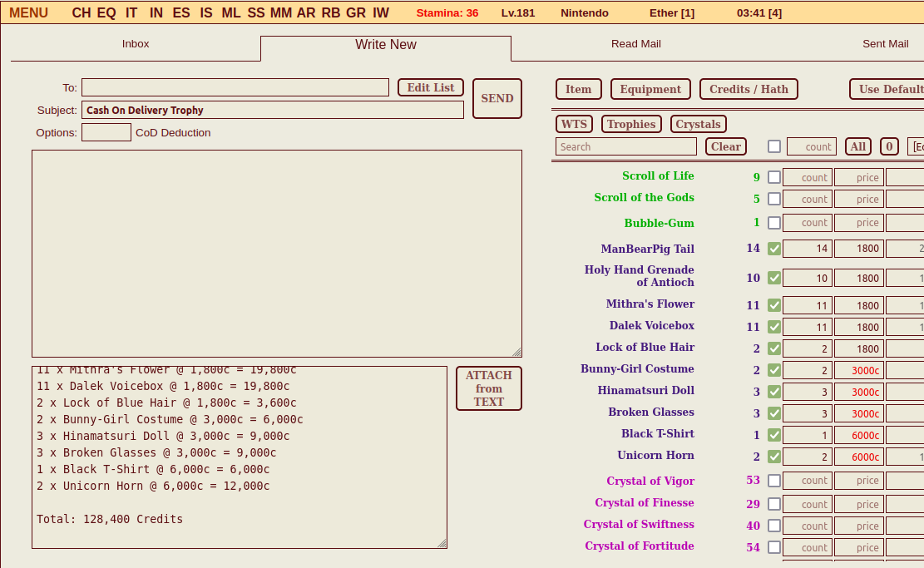
Task: Click the To recipient field
Action: pyautogui.click(x=235, y=87)
